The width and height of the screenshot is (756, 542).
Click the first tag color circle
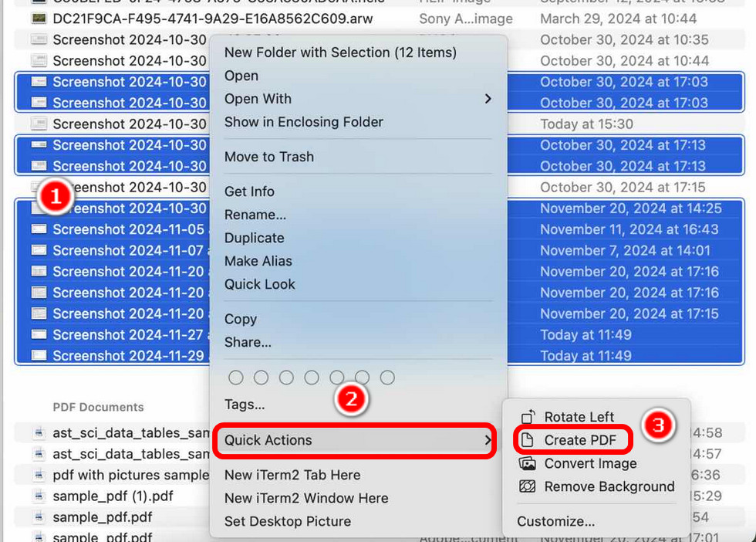click(x=236, y=378)
